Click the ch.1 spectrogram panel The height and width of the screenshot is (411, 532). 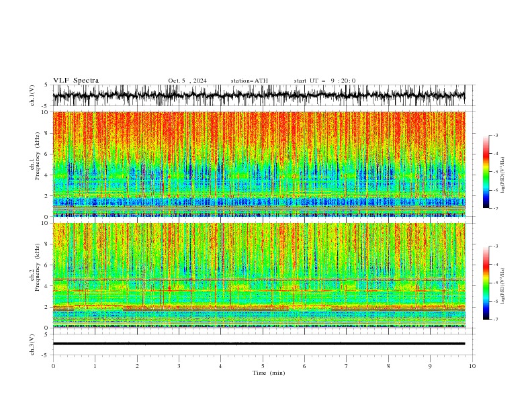259,164
